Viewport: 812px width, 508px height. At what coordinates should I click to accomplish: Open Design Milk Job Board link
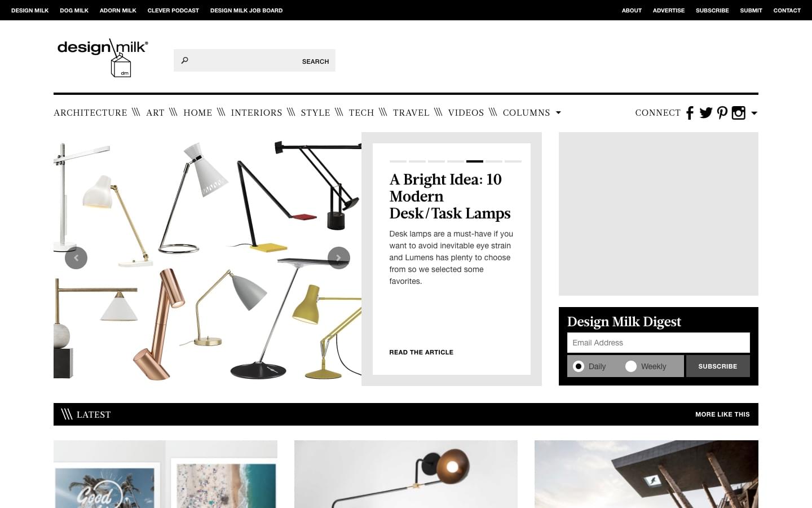[246, 10]
